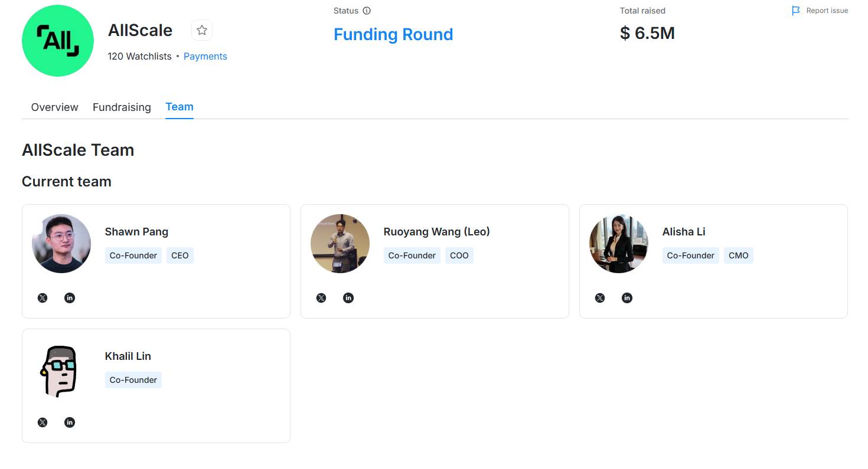
Task: Click Shawn Pang's profile photo
Action: [61, 244]
